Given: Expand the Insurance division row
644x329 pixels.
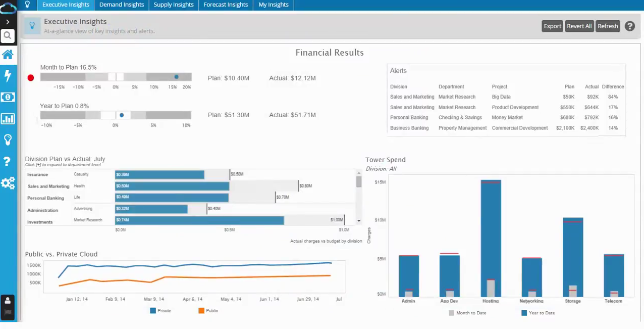Looking at the screenshot, I should coord(38,174).
